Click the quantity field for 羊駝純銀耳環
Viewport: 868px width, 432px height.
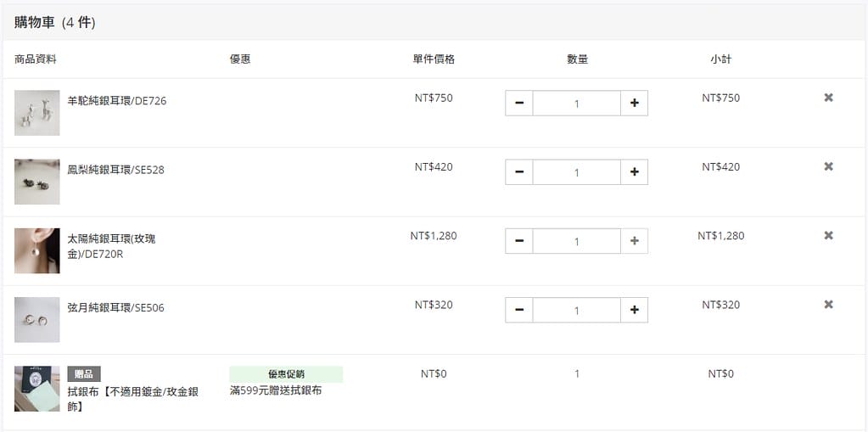[x=577, y=103]
